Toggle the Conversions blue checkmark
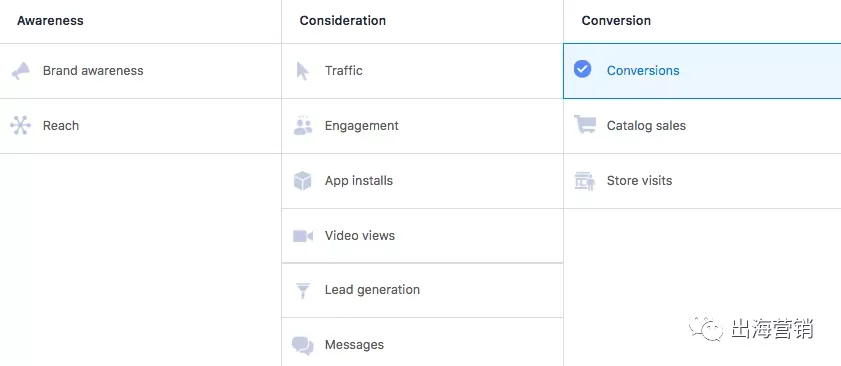The image size is (841, 366). [x=582, y=69]
